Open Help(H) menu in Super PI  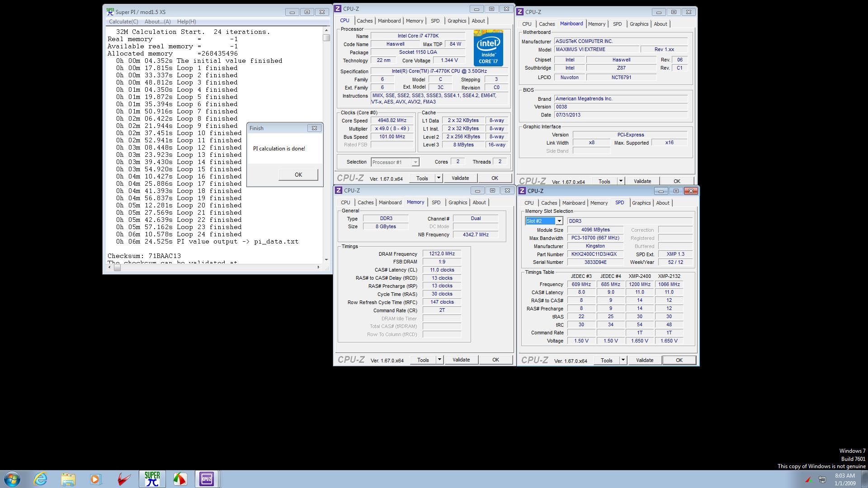(x=186, y=22)
